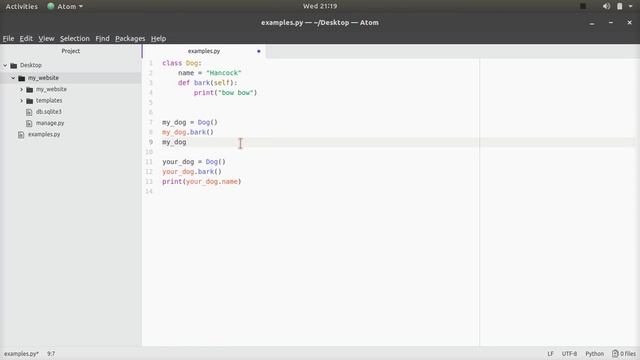Click line number 14 in gutter
The image size is (640, 360).
(x=149, y=191)
